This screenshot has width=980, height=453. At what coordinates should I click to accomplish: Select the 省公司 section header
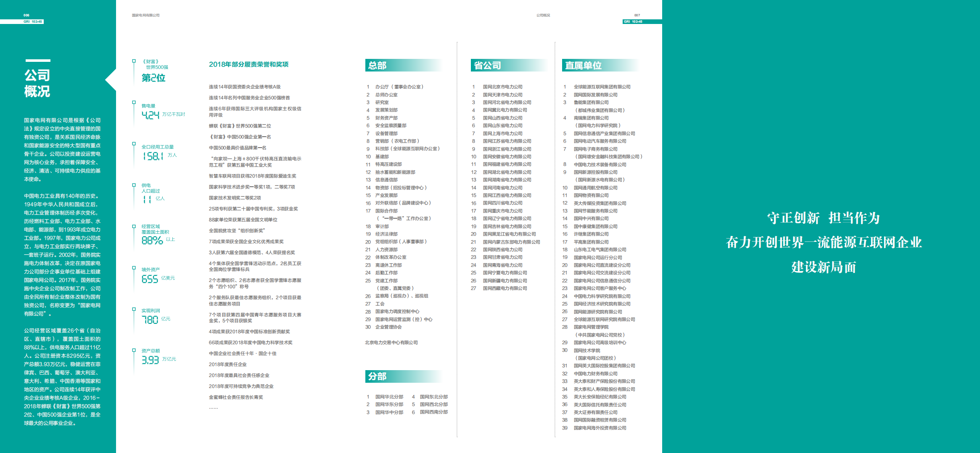tap(487, 66)
